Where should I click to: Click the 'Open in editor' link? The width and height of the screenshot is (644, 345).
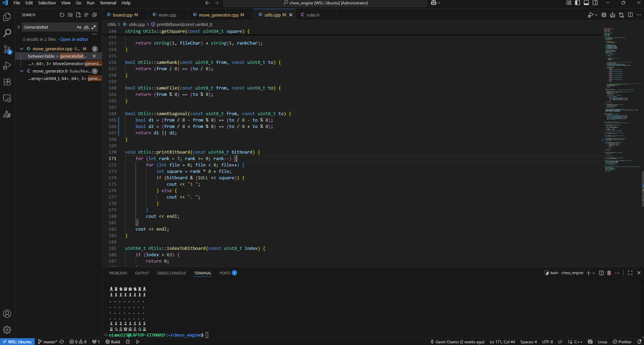pos(74,39)
